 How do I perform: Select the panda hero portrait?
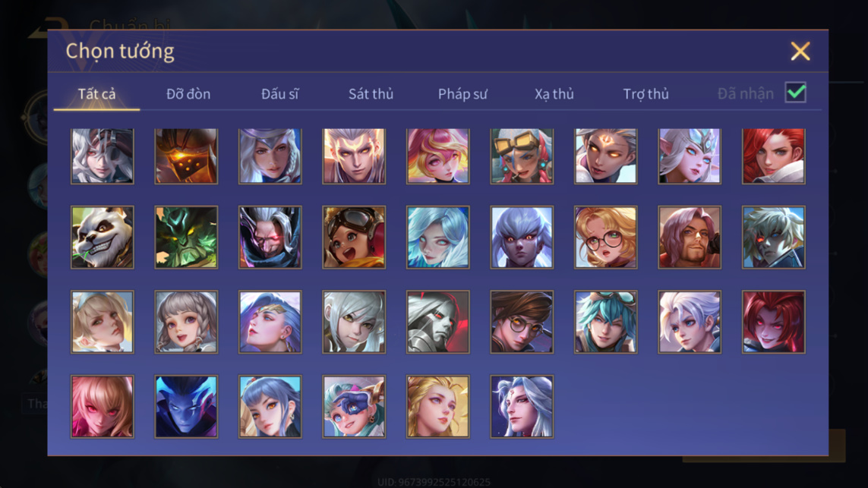tap(103, 238)
